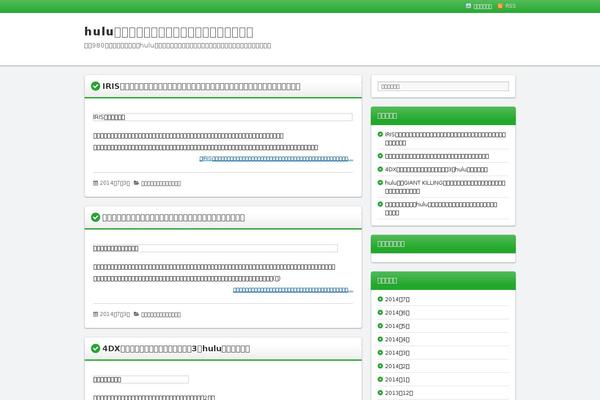The height and width of the screenshot is (400, 600).
Task: Click the green check icon beside IRIS post title
Action: click(x=96, y=86)
